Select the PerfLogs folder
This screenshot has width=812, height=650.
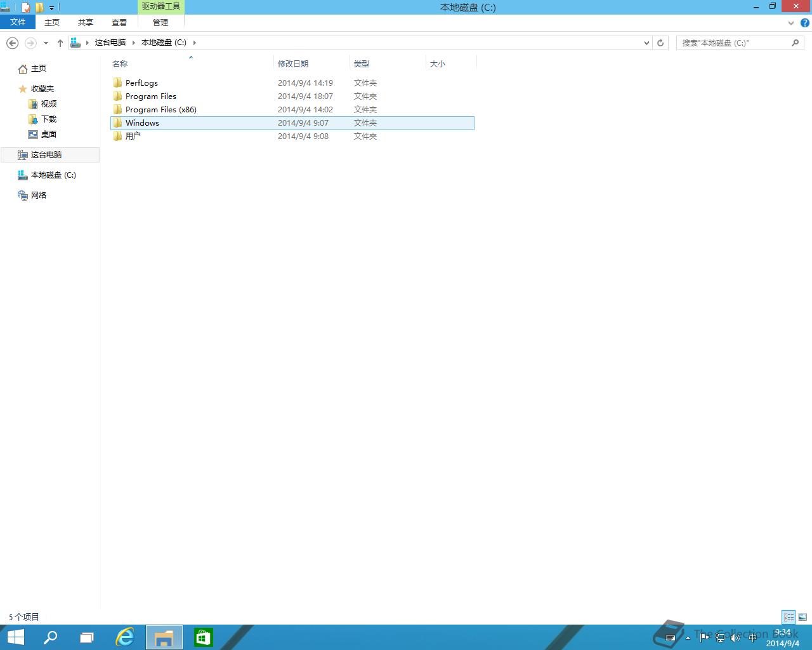[292, 83]
